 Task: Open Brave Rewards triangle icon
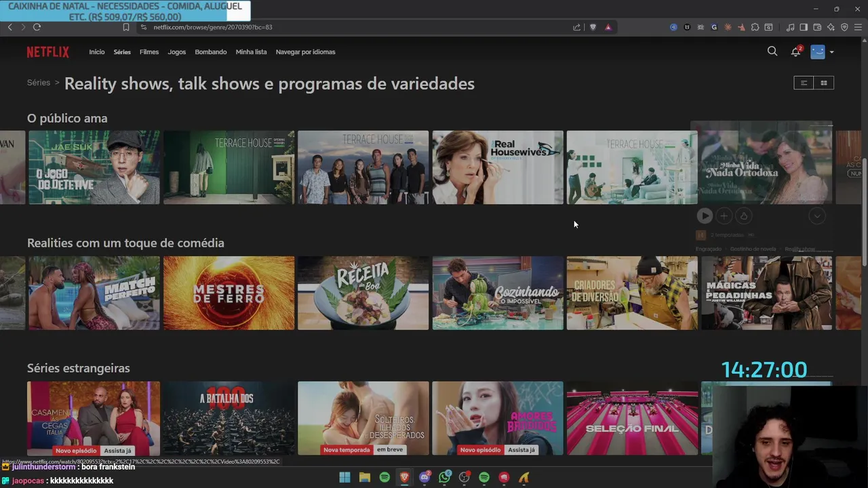point(608,27)
